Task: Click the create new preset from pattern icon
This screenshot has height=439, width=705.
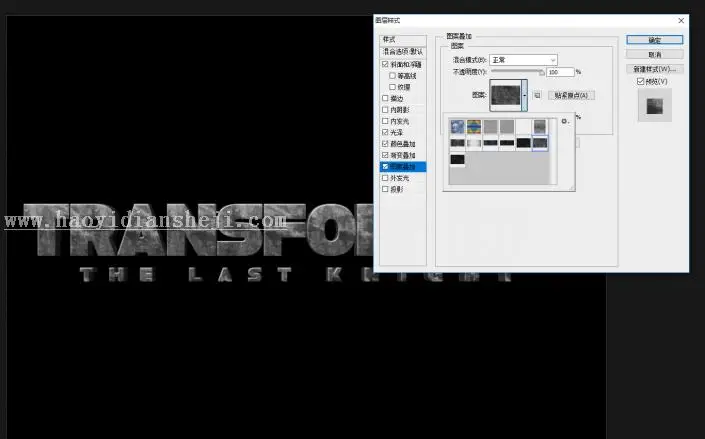Action: coord(537,95)
